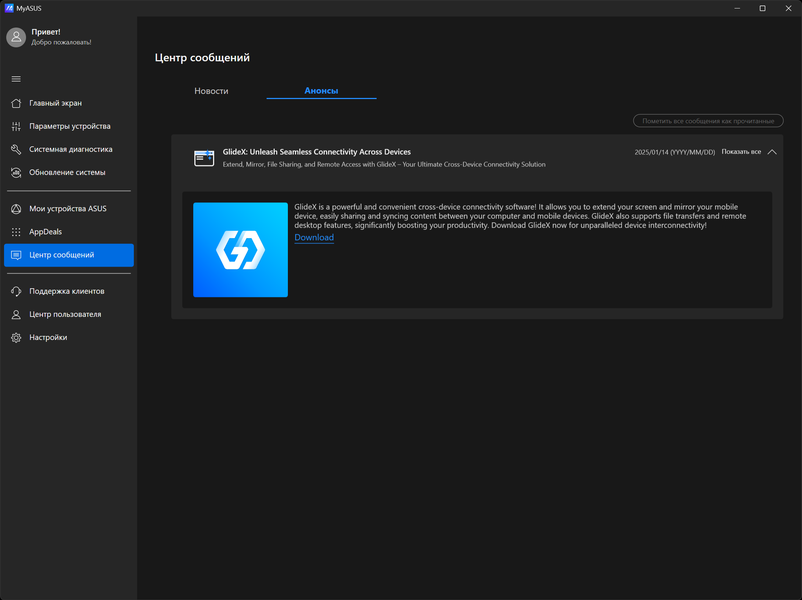Click the GlideX logo thumbnail

240,250
